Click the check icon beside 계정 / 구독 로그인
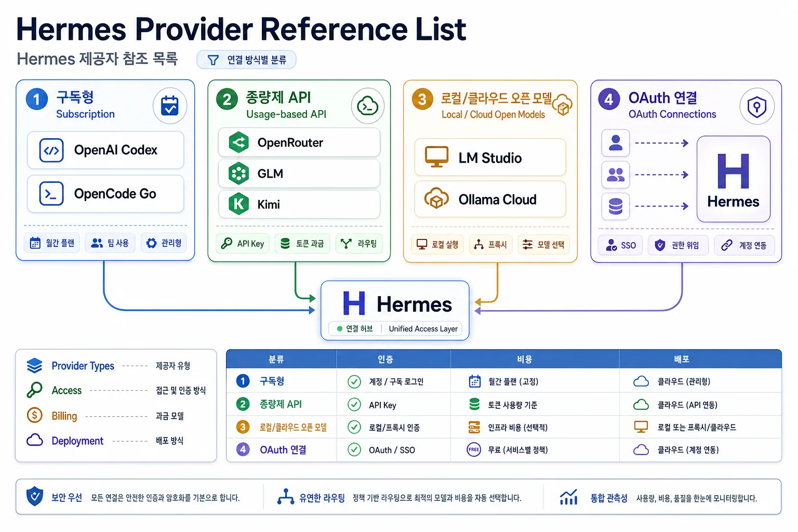 tap(354, 381)
